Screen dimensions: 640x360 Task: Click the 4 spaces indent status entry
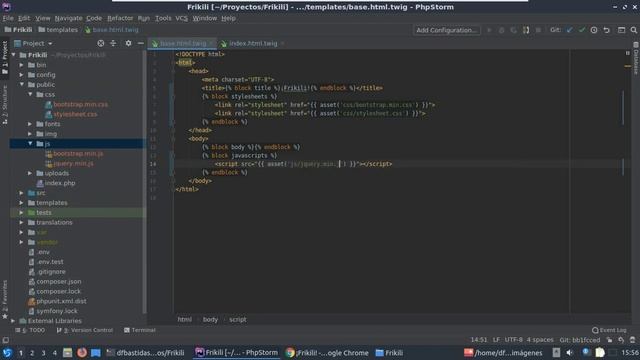[x=540, y=340]
